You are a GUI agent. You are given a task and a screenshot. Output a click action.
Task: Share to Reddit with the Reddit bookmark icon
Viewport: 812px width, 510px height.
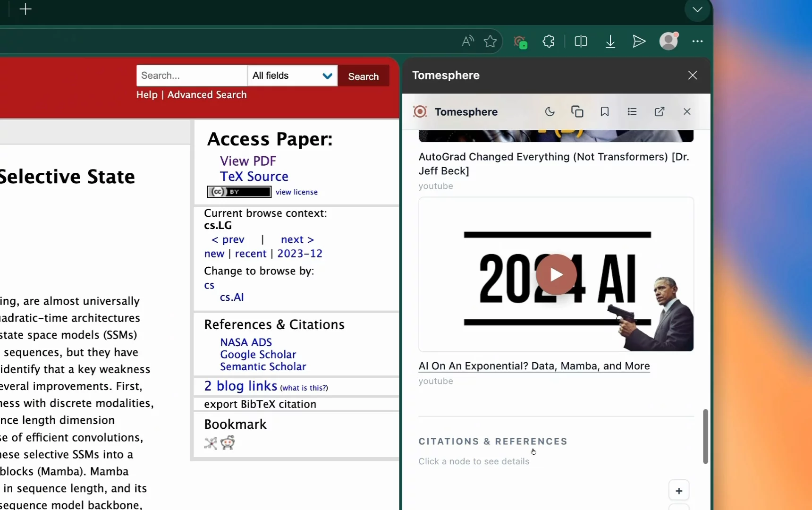tap(228, 443)
